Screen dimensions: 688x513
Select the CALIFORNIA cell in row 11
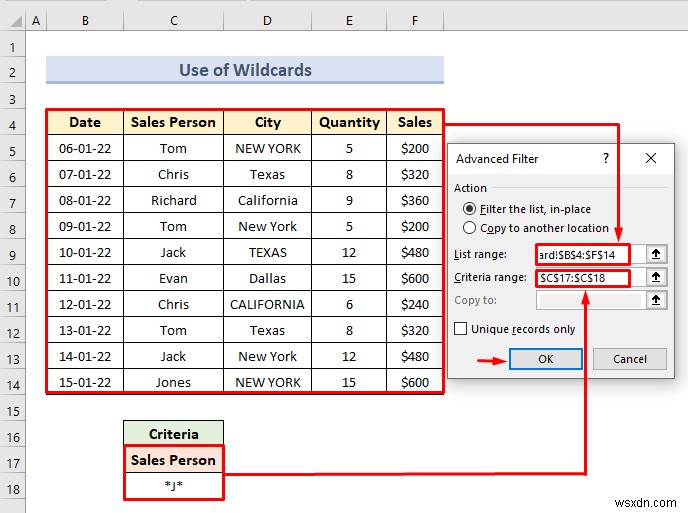tap(268, 304)
